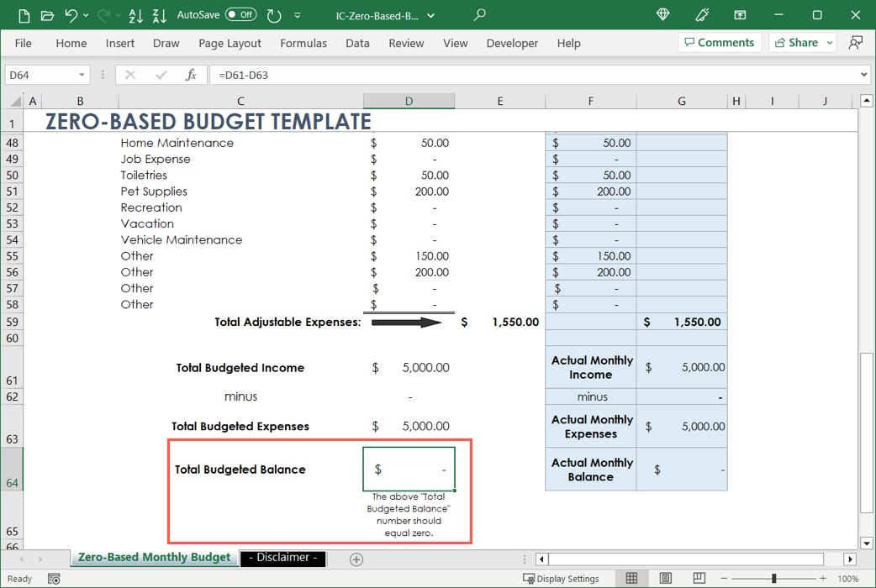The image size is (876, 588).
Task: Switch to the Formulas ribbon tab
Action: point(303,43)
